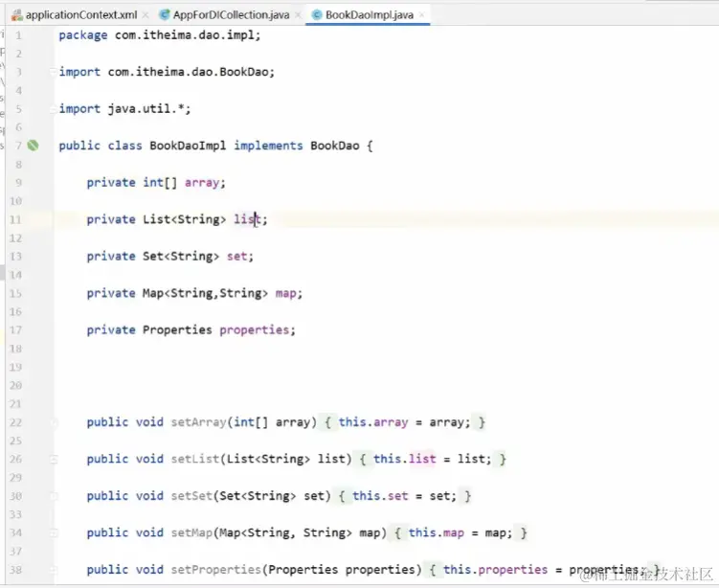Click the setList method name

tap(195, 459)
